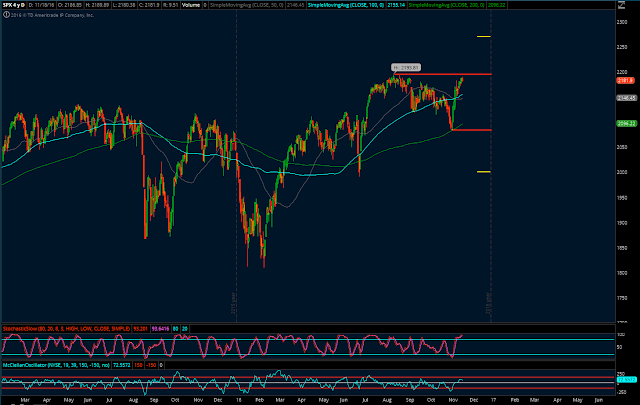Click the cyan 72.5572 oscillator axis tag

point(626,380)
